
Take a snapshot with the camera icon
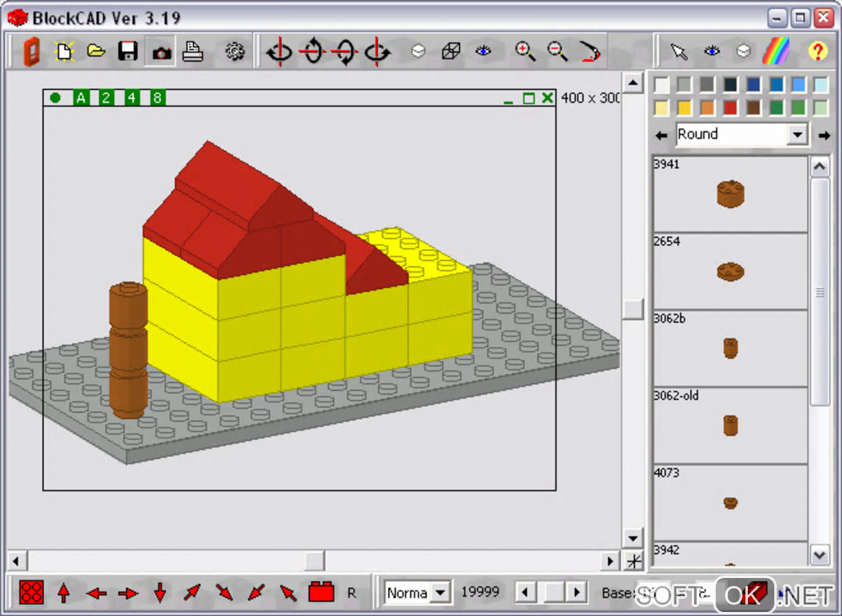coord(160,51)
